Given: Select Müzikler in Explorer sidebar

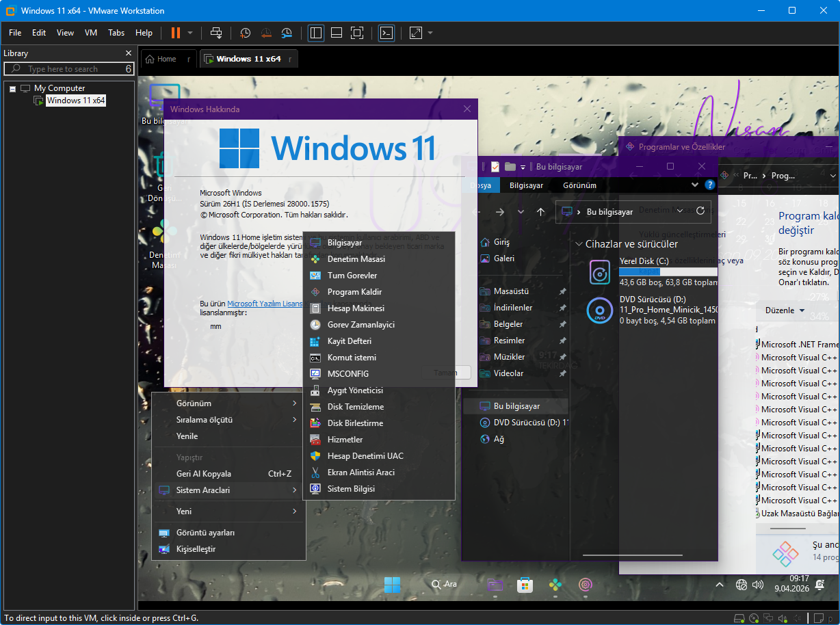Looking at the screenshot, I should [x=510, y=357].
